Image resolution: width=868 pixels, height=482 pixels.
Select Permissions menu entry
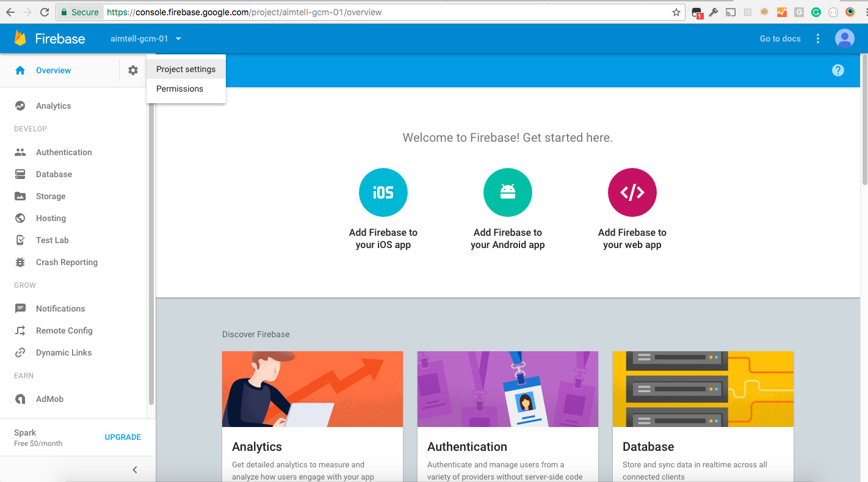click(186, 89)
